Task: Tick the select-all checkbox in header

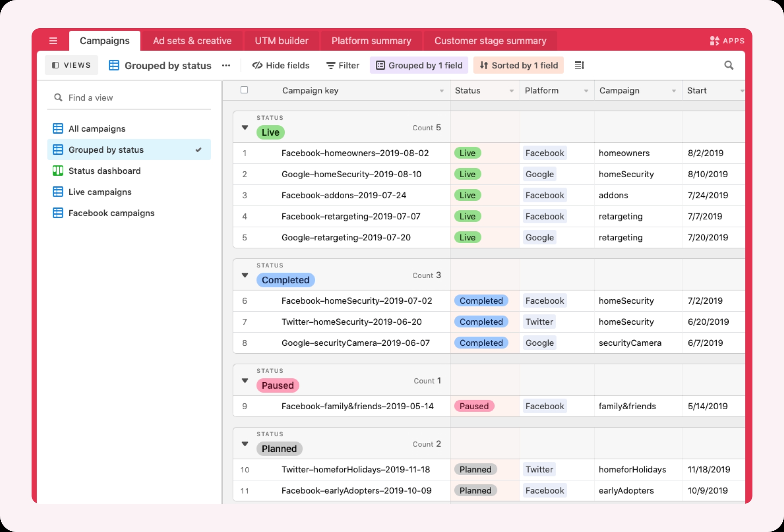Action: [x=244, y=90]
